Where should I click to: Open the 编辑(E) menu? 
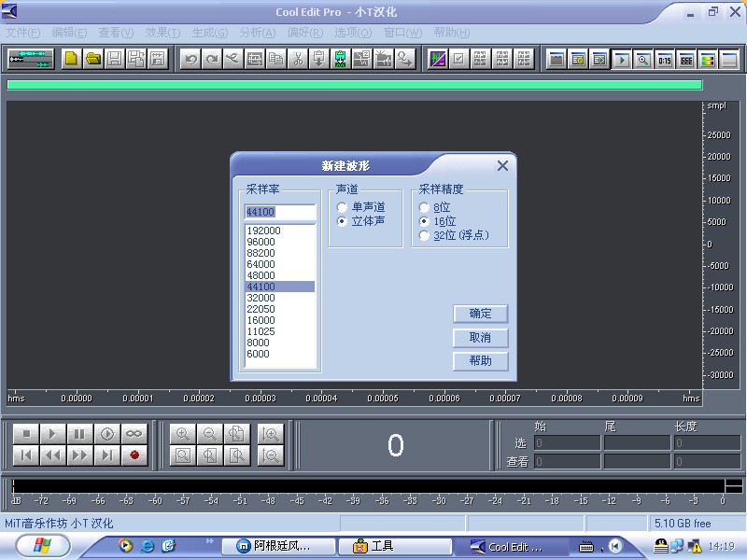(x=69, y=33)
